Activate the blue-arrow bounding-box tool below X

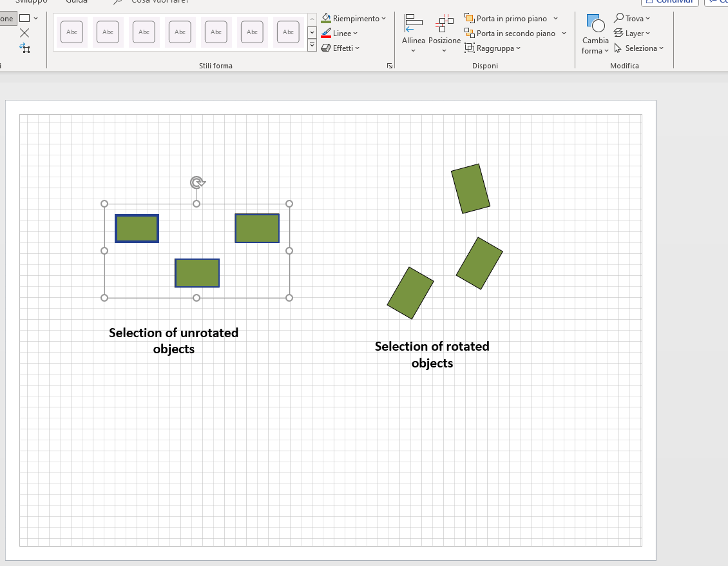click(24, 48)
